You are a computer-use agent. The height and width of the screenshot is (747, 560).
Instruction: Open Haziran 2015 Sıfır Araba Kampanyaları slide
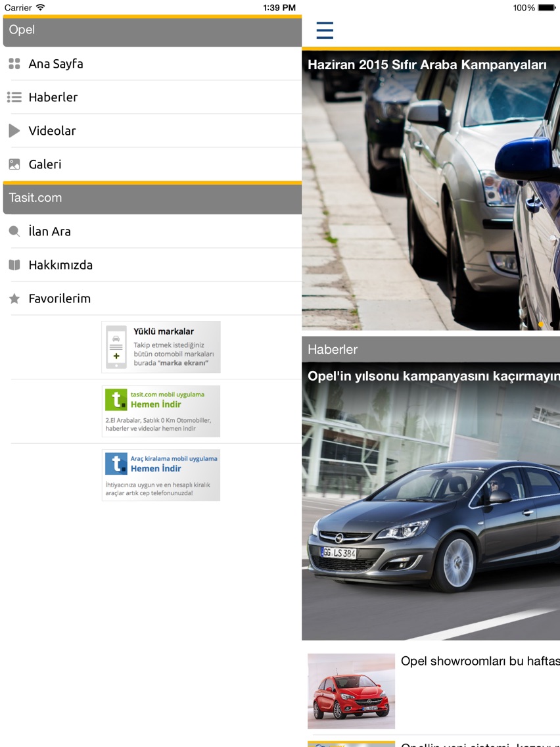pyautogui.click(x=431, y=191)
